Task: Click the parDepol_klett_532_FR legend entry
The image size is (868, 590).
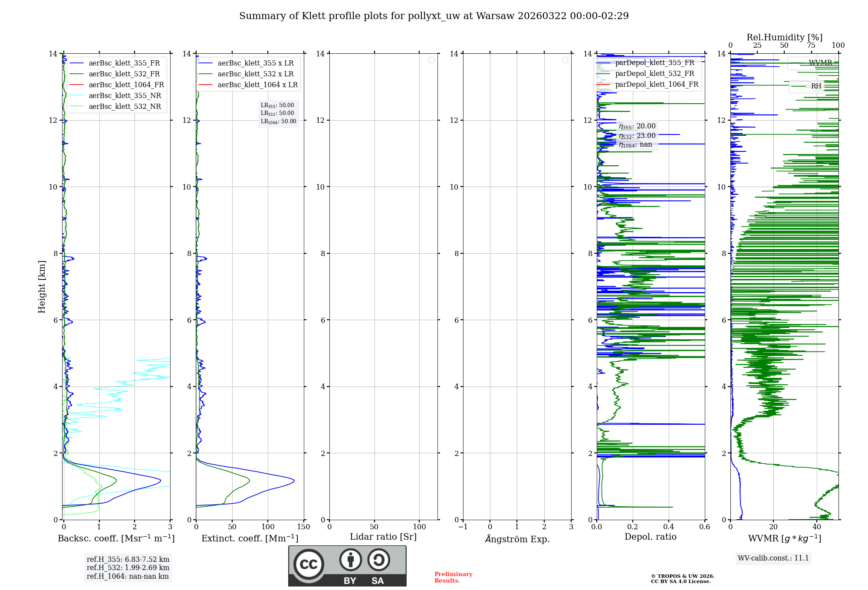Action: [654, 73]
